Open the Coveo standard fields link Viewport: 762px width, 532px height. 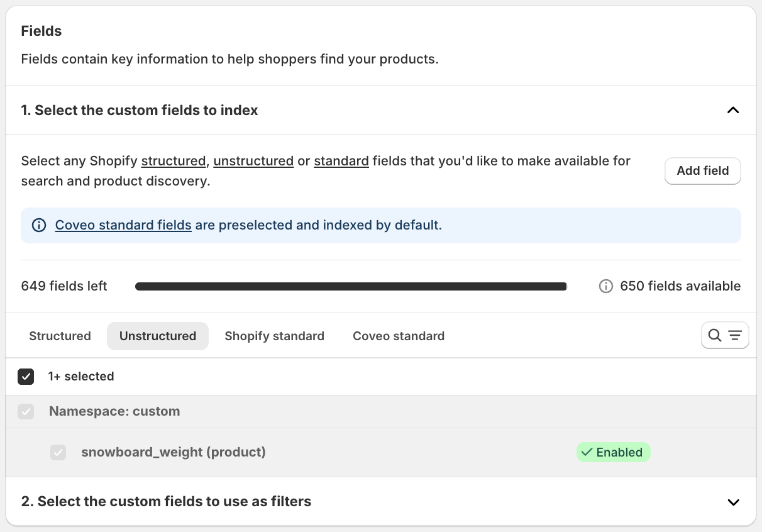click(123, 225)
